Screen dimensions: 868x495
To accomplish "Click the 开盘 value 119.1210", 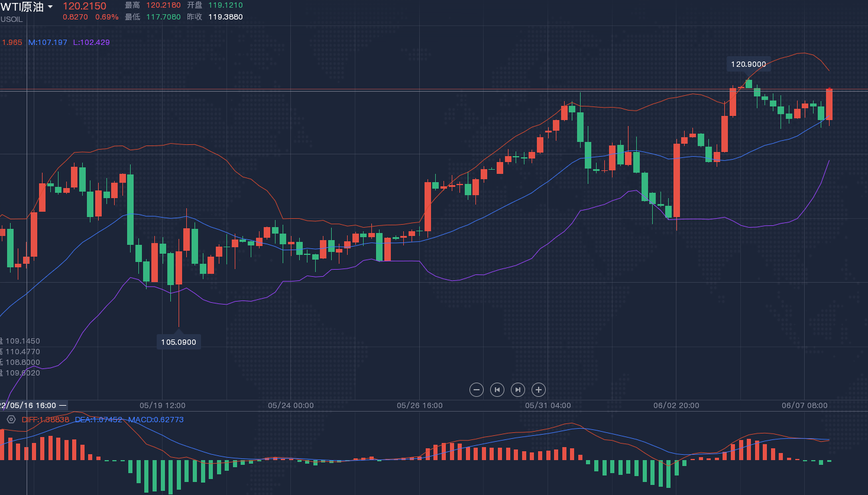I will (225, 5).
